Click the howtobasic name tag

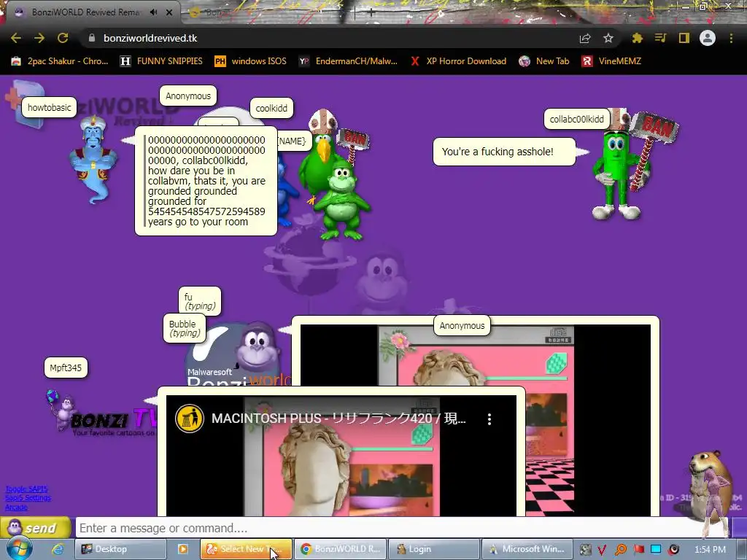tap(49, 108)
